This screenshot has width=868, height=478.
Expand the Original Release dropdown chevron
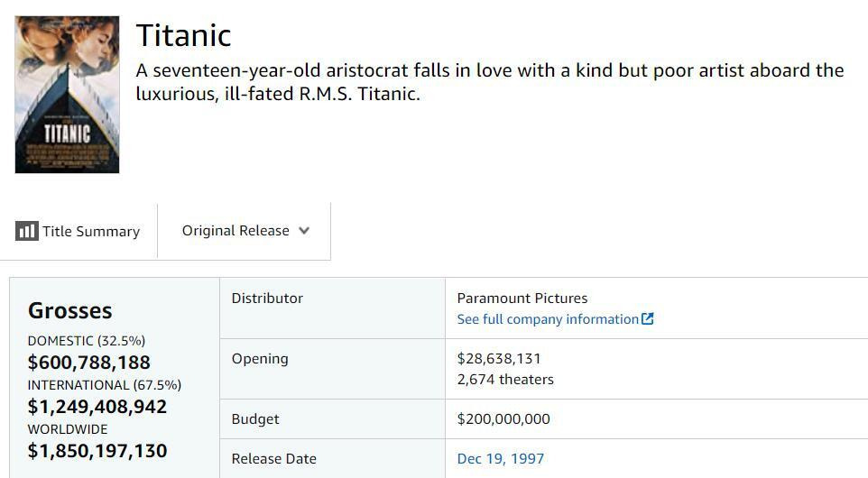point(304,230)
